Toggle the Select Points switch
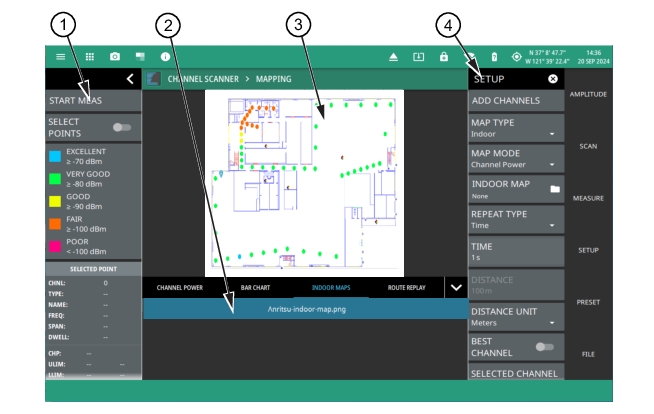654x414 pixels. (123, 128)
